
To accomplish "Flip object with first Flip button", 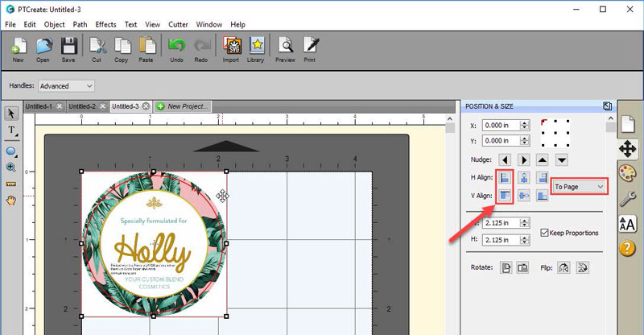I will [x=564, y=268].
